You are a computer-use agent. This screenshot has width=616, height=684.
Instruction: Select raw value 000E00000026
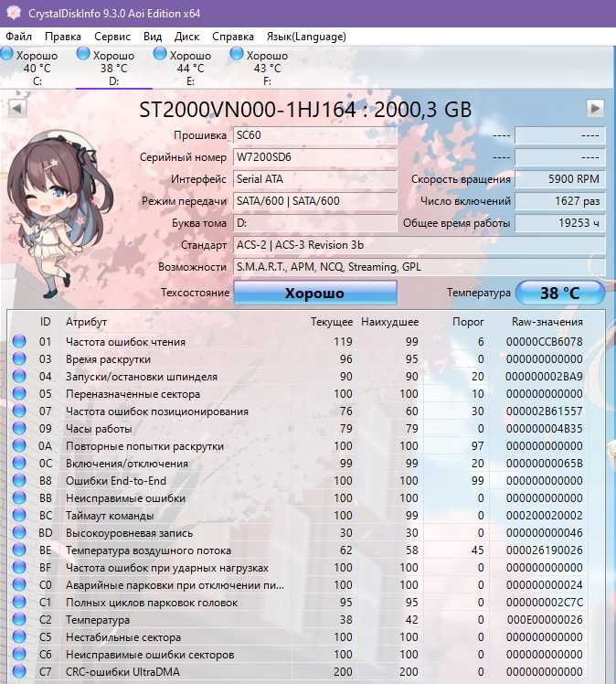(x=544, y=619)
